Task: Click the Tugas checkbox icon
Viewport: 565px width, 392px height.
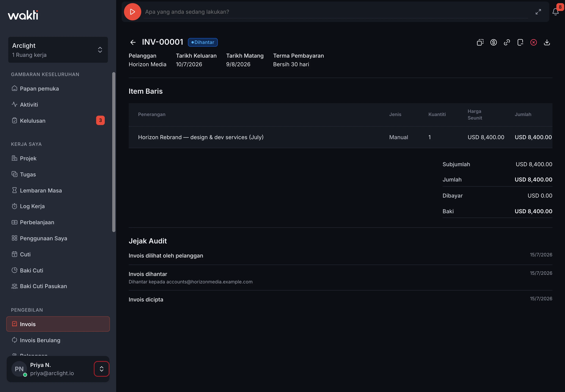Action: pos(15,174)
